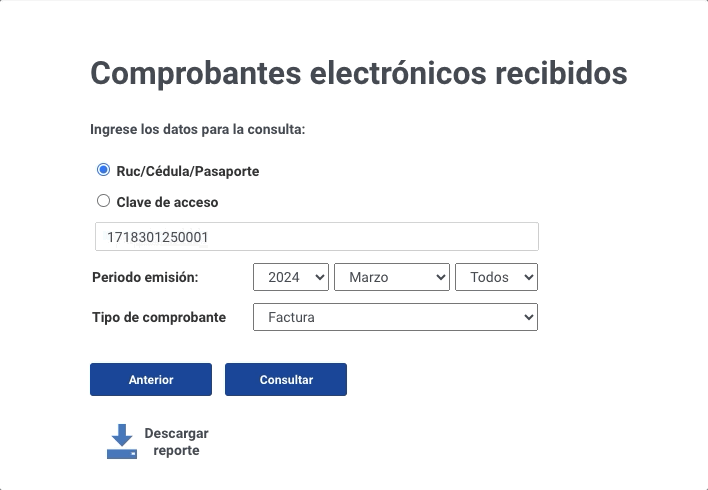
Task: Click the "Descargar reporte" link text
Action: tap(176, 442)
